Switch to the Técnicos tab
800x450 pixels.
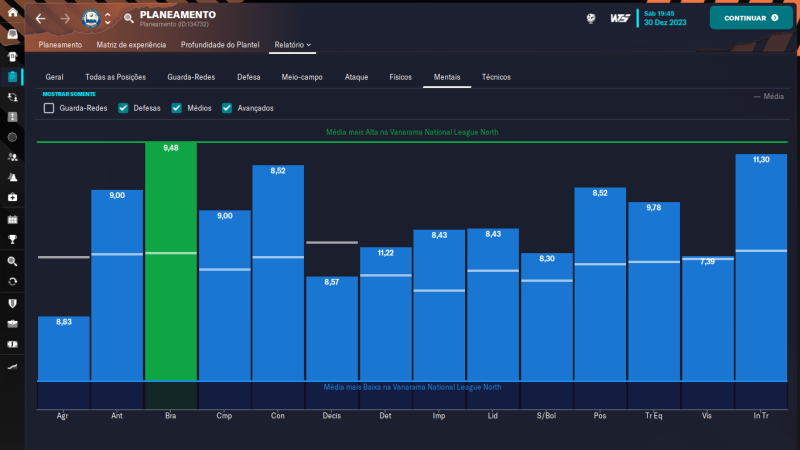click(496, 77)
